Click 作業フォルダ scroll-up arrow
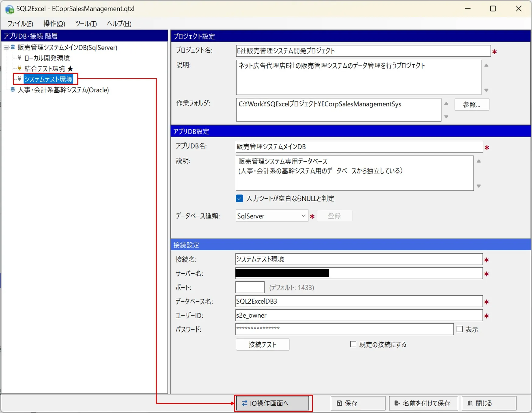Viewport: 532px width, 413px height. [446, 104]
